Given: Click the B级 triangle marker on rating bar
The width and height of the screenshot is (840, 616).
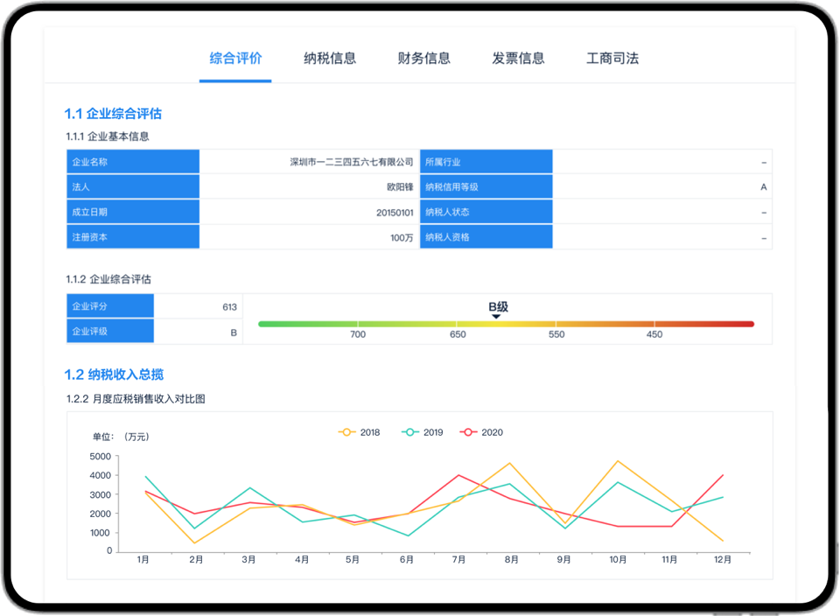Looking at the screenshot, I should point(496,317).
